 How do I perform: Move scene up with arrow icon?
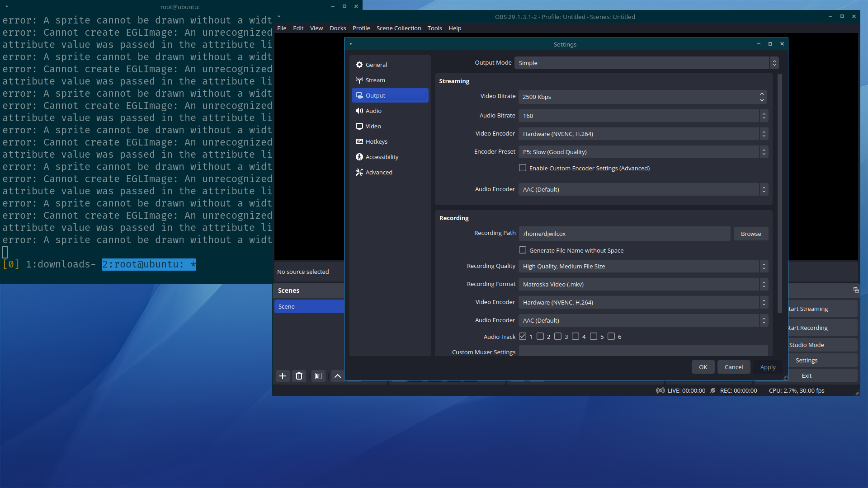(337, 376)
